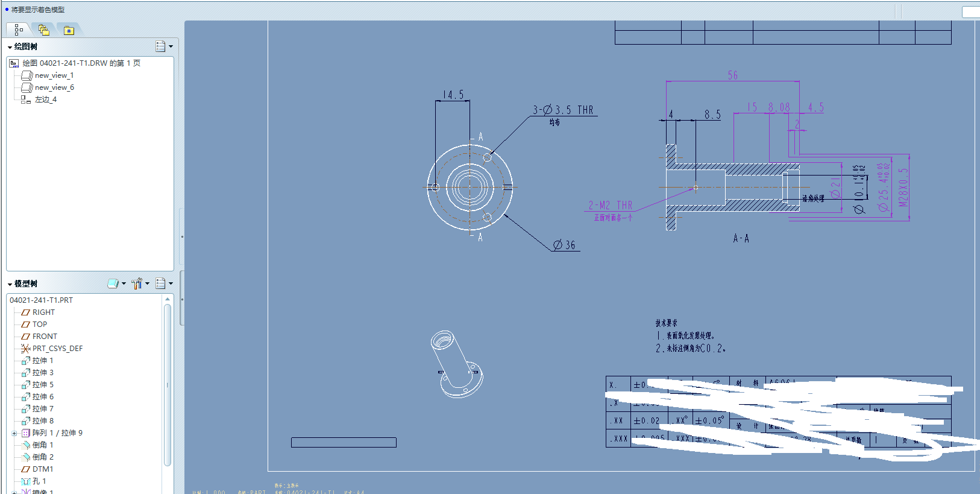Viewport: 980px width, 494px height.
Task: Collapse the 模型树 section
Action: pyautogui.click(x=10, y=284)
